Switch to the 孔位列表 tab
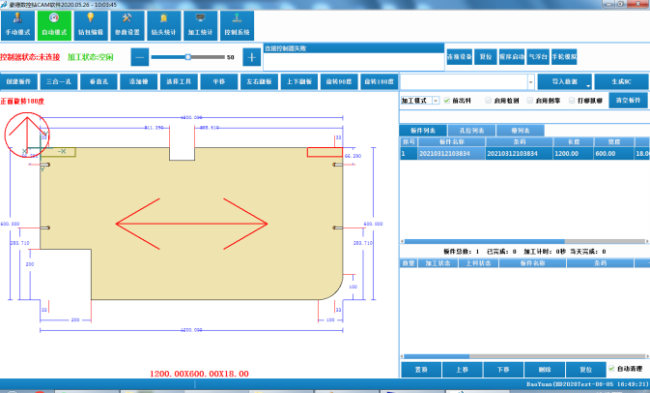The height and width of the screenshot is (393, 650). click(471, 131)
